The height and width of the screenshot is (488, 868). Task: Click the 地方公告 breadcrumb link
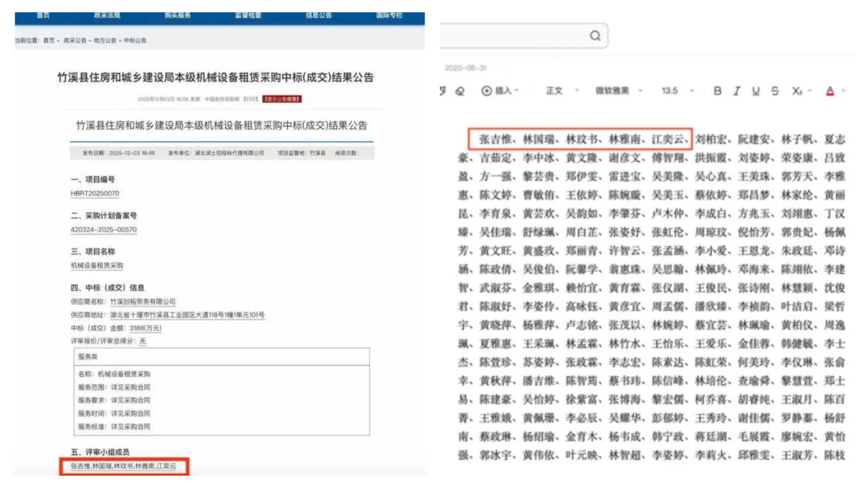tap(105, 40)
